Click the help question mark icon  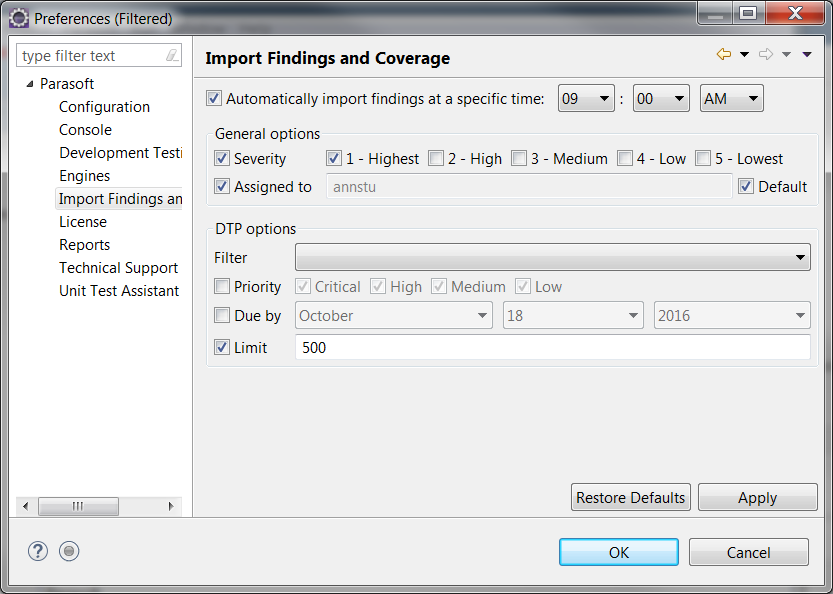click(38, 551)
